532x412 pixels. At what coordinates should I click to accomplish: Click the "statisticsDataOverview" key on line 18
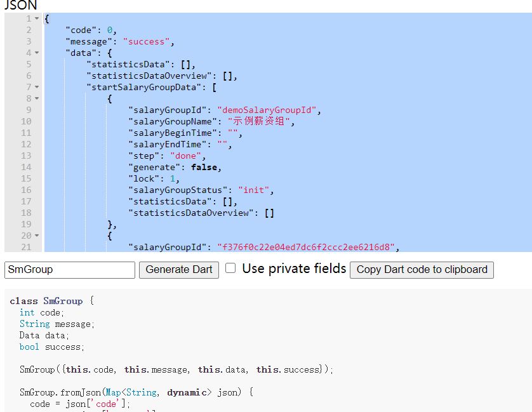[x=191, y=213]
